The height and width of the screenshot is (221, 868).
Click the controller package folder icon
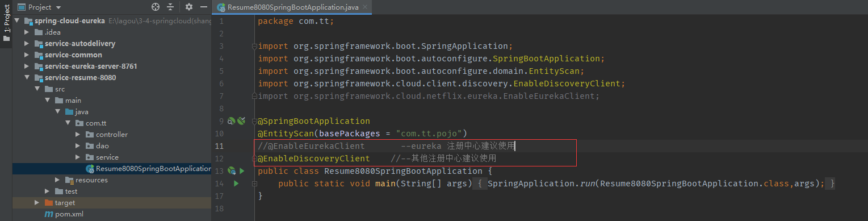tap(90, 135)
